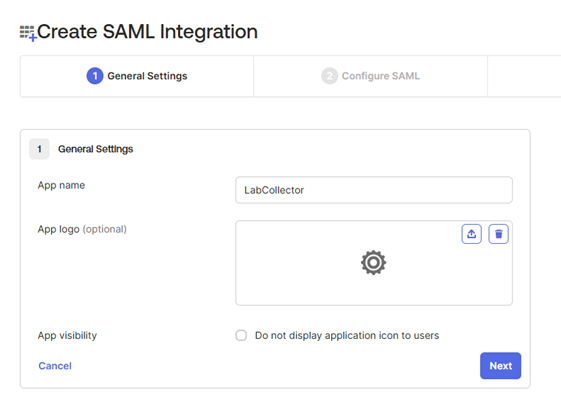Switch to the Configure SAML step
Image resolution: width=561 pixels, height=414 pixels.
[370, 76]
